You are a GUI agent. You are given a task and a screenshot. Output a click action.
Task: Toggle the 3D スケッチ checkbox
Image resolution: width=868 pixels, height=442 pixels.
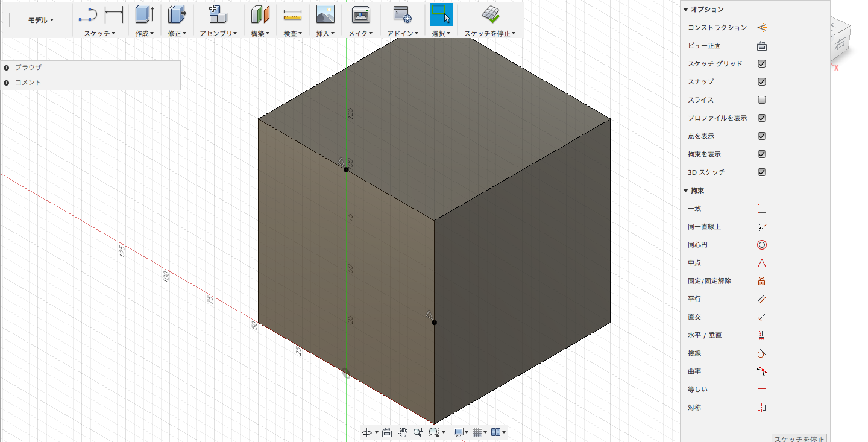click(762, 172)
